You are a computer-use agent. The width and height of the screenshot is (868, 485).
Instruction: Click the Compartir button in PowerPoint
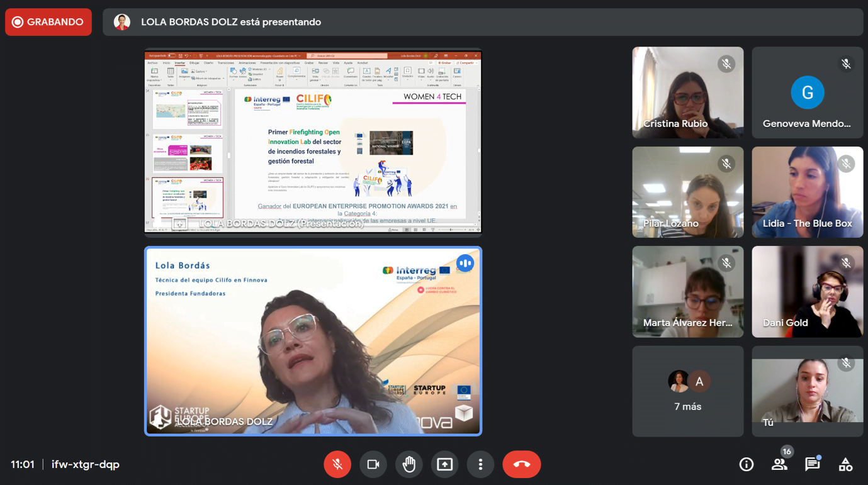tap(466, 63)
